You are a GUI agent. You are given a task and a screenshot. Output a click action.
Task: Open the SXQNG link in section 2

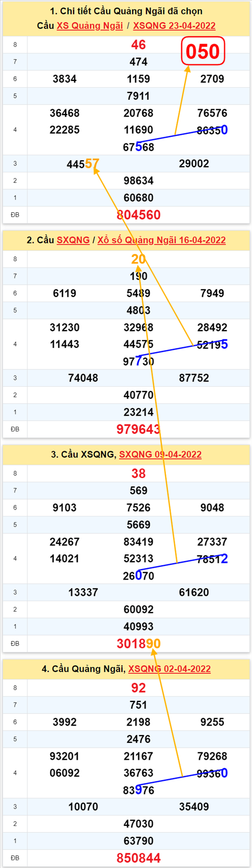(73, 240)
